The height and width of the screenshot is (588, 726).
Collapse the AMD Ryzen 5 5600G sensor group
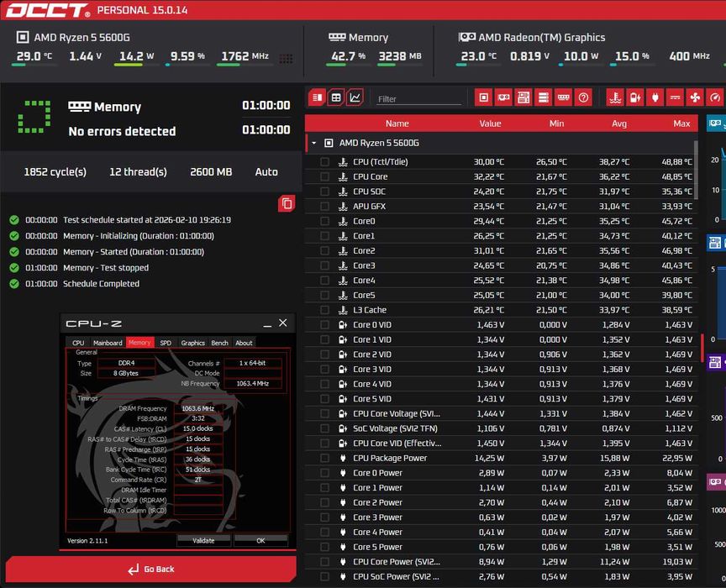tap(314, 143)
